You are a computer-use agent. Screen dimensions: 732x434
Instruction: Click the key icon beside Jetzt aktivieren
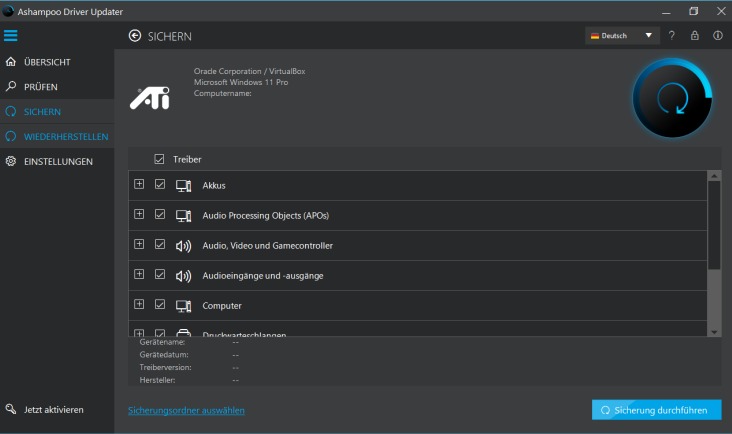pos(11,409)
